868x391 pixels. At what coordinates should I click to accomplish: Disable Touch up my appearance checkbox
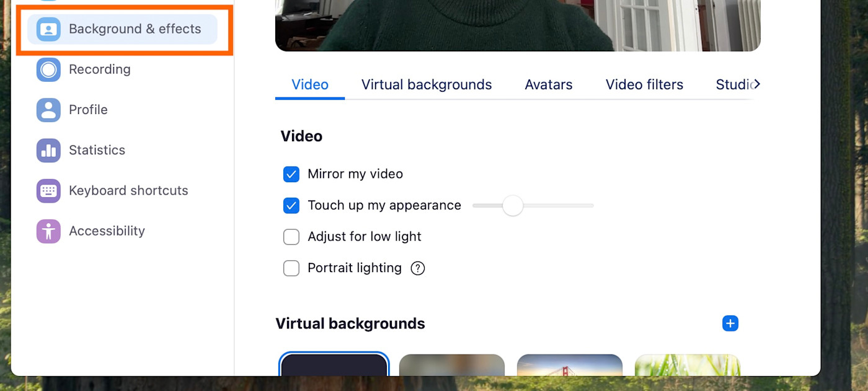[291, 206]
